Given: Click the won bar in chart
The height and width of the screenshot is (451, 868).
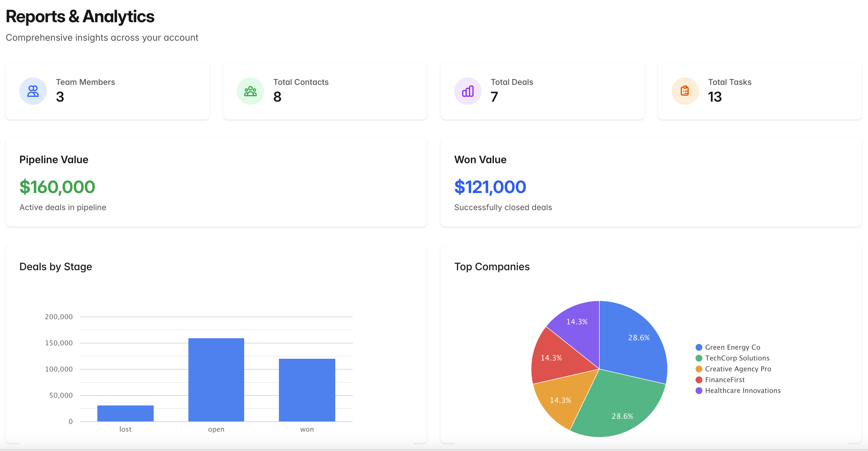Looking at the screenshot, I should click(x=307, y=390).
